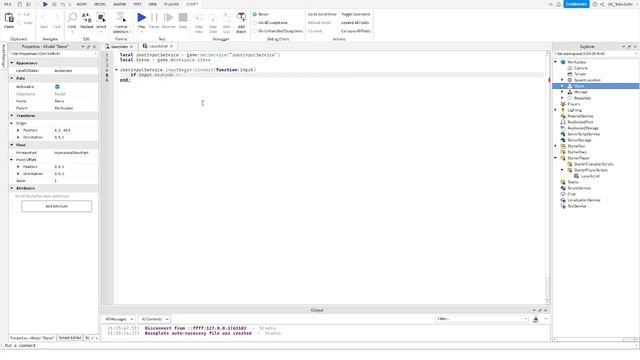
Task: Open the All Contexts output dropdown
Action: click(x=154, y=319)
